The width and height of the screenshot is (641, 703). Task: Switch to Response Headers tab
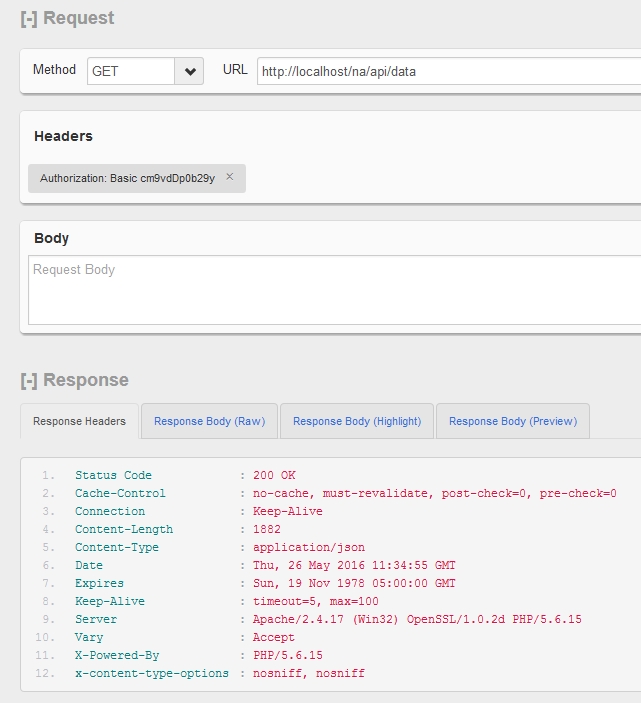tap(79, 421)
